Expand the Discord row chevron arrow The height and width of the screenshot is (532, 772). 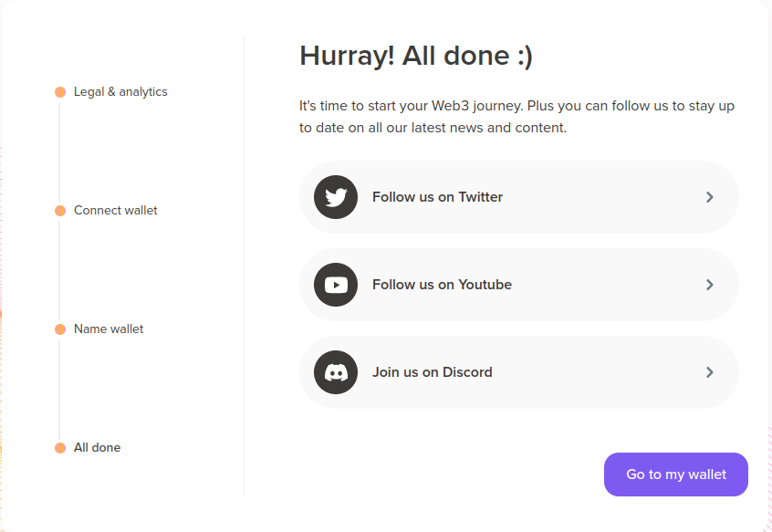coord(710,372)
